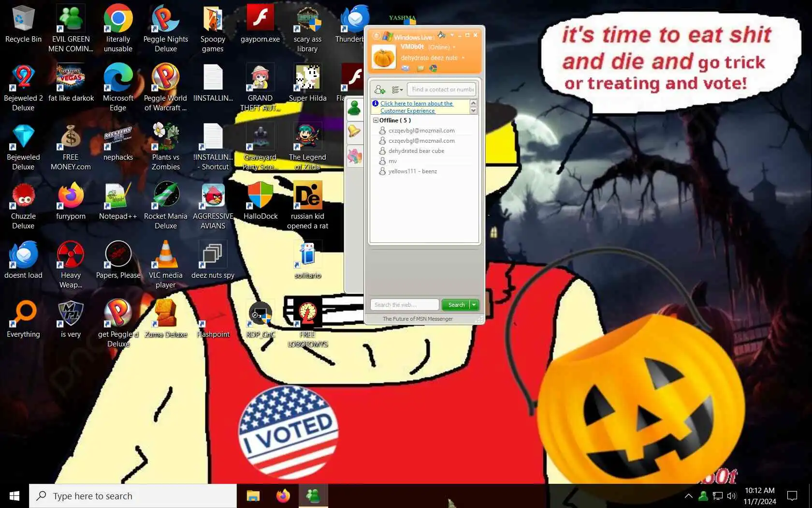The image size is (812, 508).
Task: Open the contact list view options dropdown
Action: point(397,90)
